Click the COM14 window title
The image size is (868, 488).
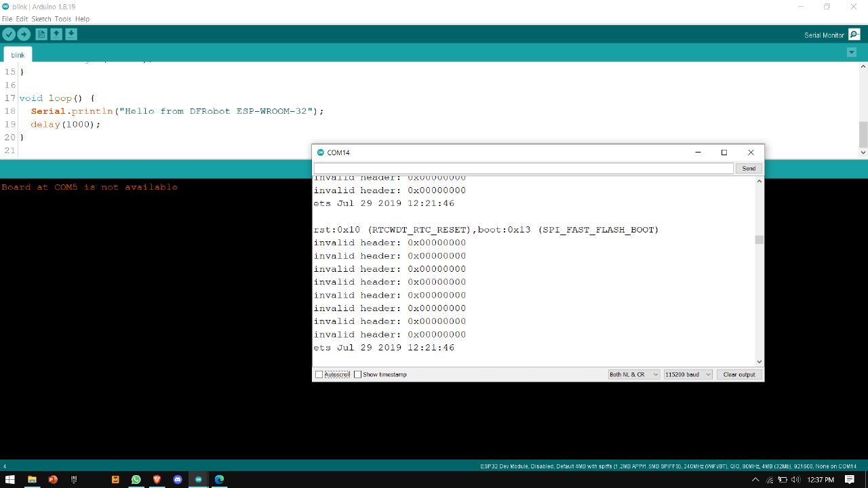tap(338, 152)
